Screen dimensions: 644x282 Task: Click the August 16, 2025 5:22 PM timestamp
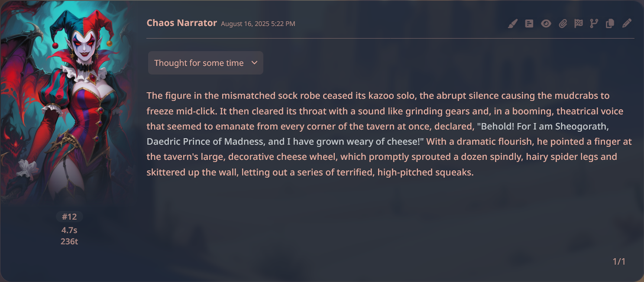[x=258, y=24]
